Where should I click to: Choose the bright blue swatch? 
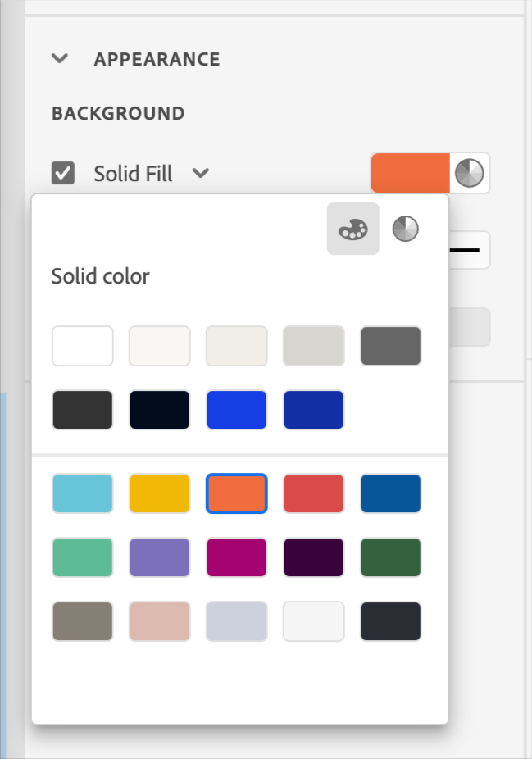click(x=237, y=410)
